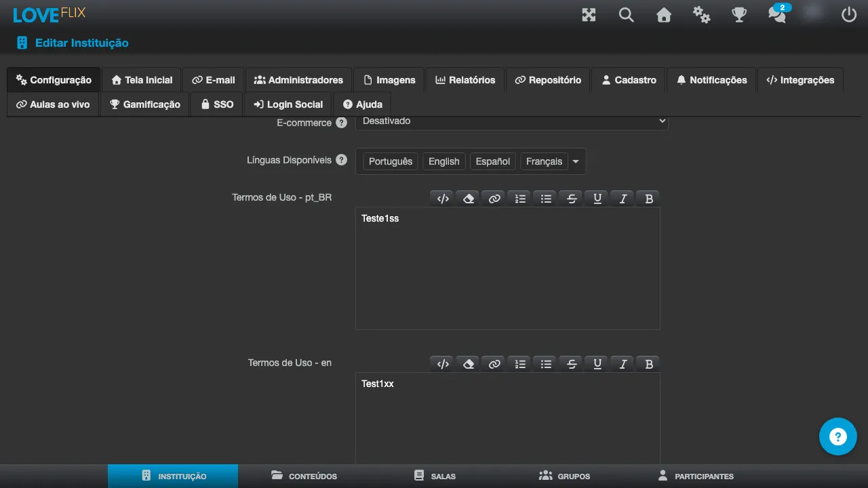Clear formatting eraser in en editor

[x=469, y=363]
